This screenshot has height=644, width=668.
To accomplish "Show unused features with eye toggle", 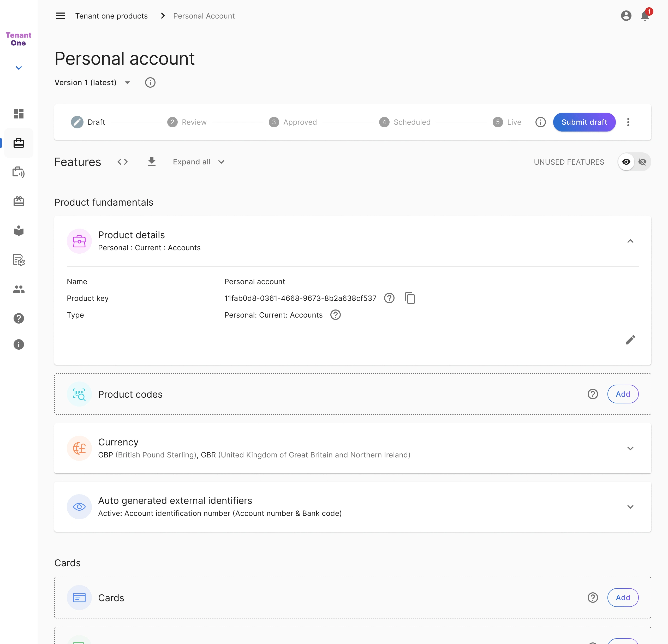I will tap(626, 162).
